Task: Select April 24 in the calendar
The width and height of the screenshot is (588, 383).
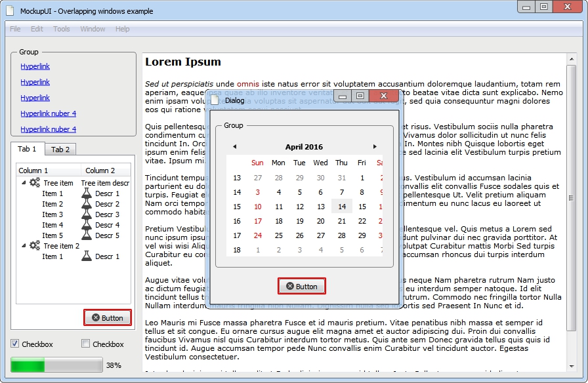Action: pos(258,235)
